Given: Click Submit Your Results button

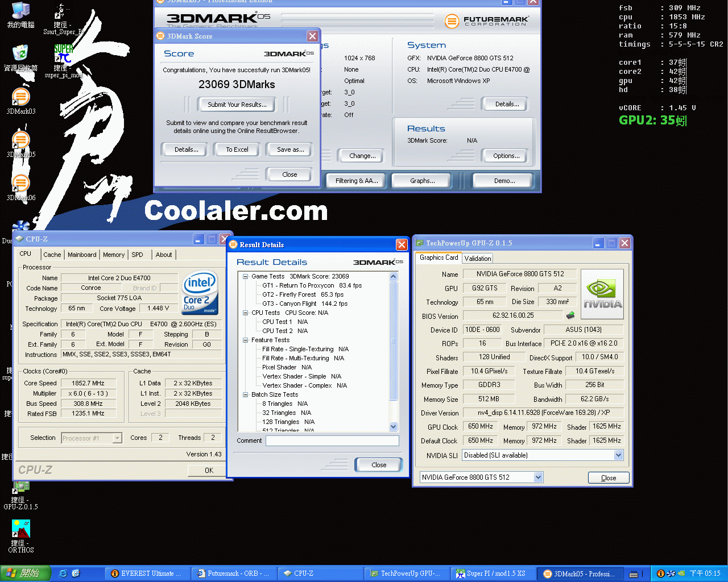Looking at the screenshot, I should coord(237,105).
